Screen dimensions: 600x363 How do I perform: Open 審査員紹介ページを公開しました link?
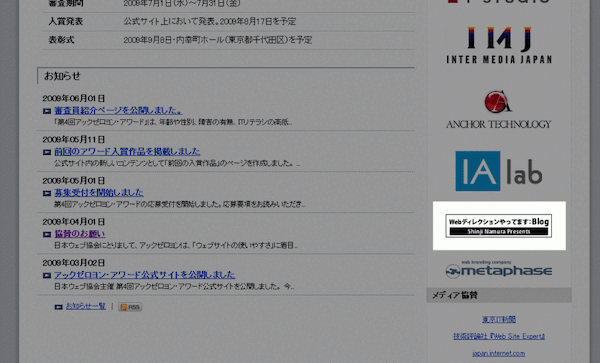tap(118, 111)
